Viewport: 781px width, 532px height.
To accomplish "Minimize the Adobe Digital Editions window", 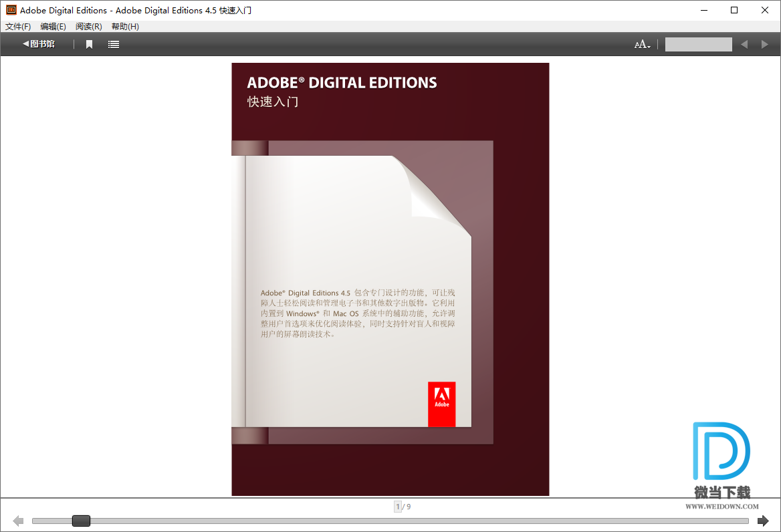I will [704, 10].
